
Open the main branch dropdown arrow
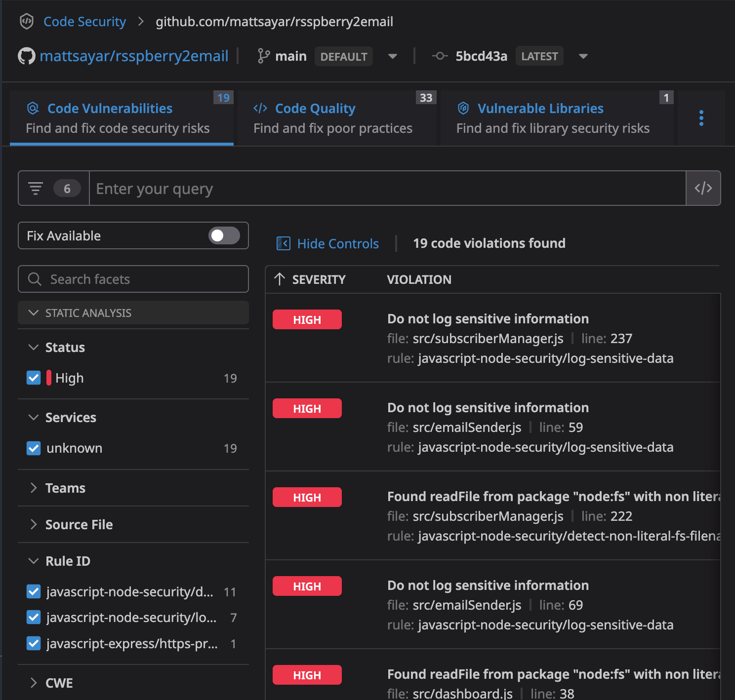click(x=393, y=56)
